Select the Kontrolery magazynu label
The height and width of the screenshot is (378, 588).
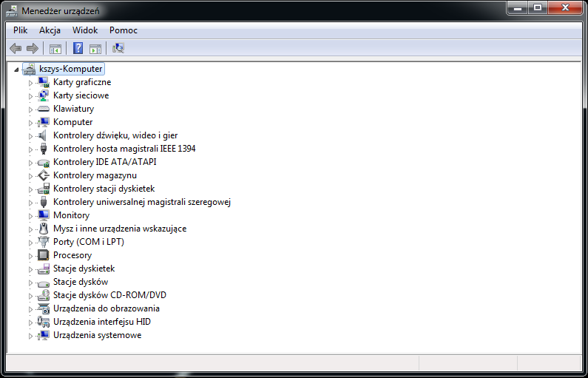[x=95, y=175]
